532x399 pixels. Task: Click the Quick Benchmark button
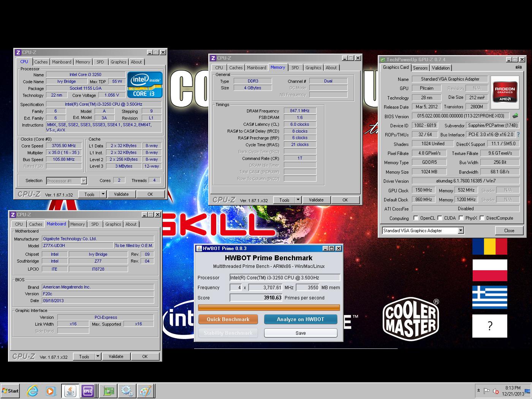tap(228, 319)
